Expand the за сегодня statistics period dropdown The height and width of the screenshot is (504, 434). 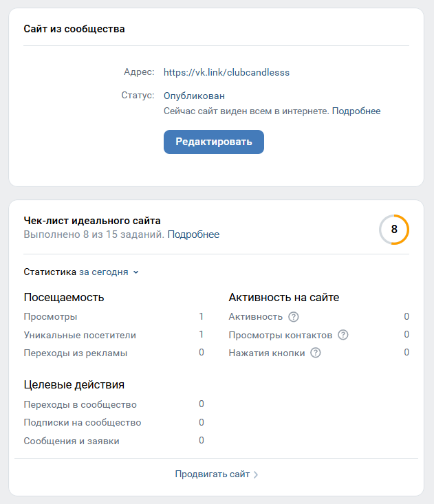pos(109,272)
